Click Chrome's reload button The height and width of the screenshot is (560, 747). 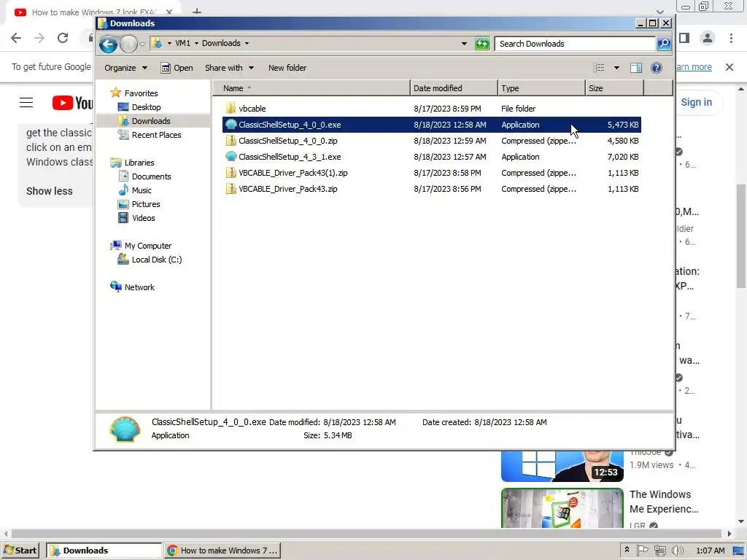click(63, 38)
